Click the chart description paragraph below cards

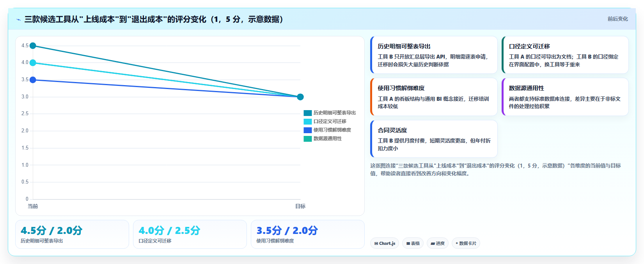[x=495, y=169]
